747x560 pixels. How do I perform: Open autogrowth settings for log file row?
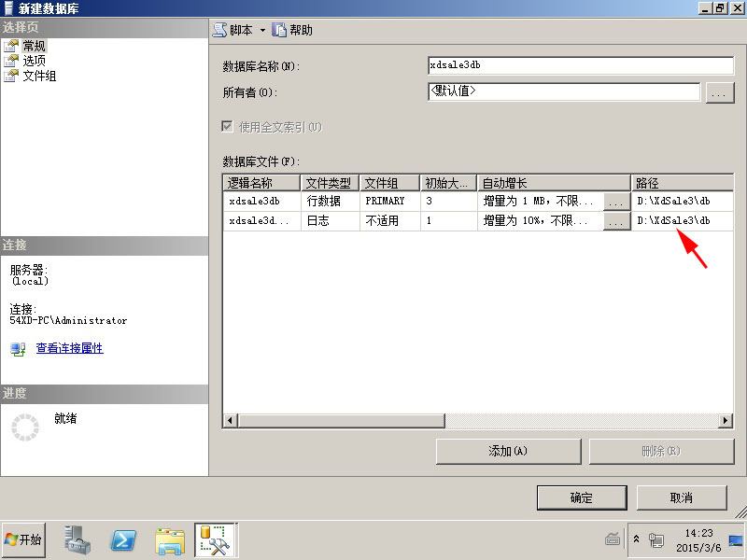point(615,221)
